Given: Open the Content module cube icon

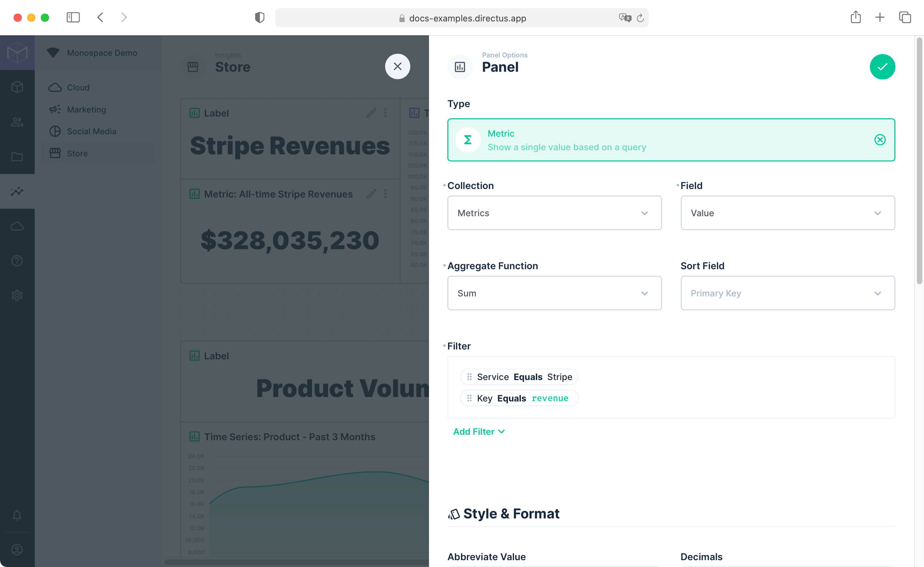Looking at the screenshot, I should (17, 87).
